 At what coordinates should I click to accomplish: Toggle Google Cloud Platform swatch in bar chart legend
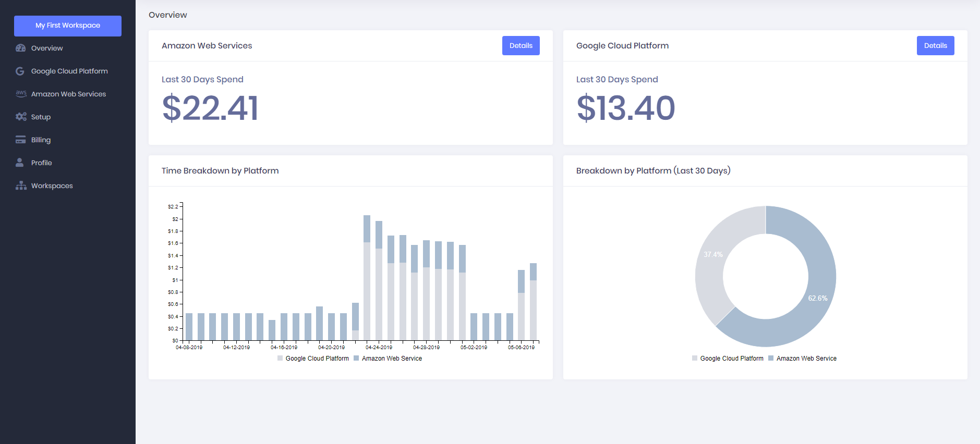pyautogui.click(x=280, y=359)
